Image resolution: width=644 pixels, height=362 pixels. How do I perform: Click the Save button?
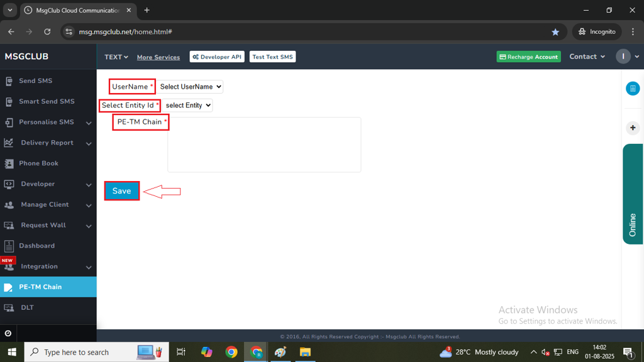point(121,191)
